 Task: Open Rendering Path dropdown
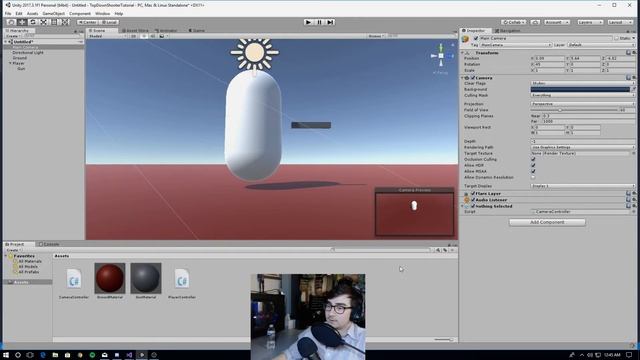coord(583,147)
